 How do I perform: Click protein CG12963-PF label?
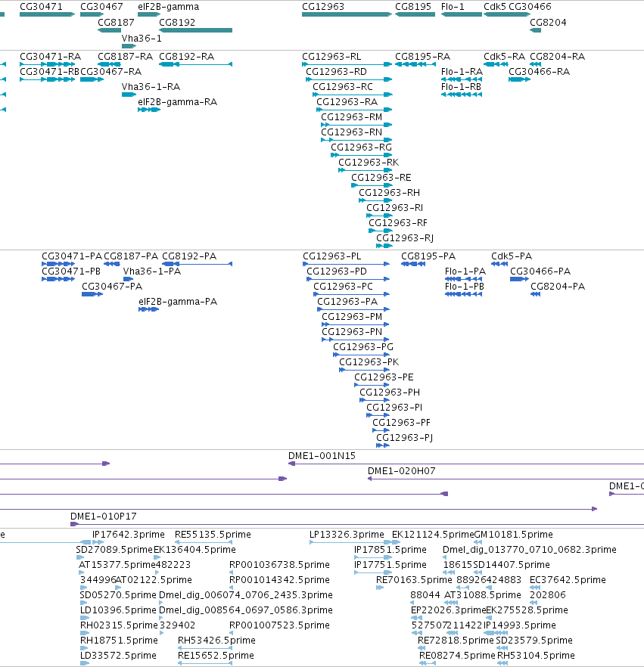pyautogui.click(x=401, y=423)
